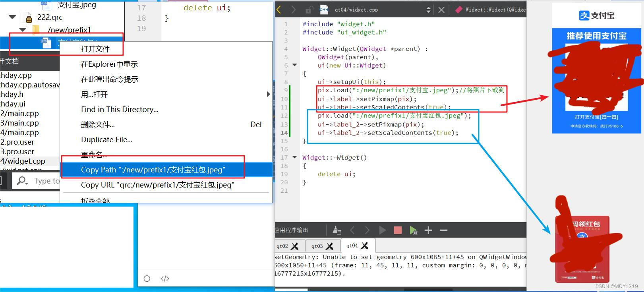
Task: Click the C++ file type icon
Action: [x=324, y=10]
